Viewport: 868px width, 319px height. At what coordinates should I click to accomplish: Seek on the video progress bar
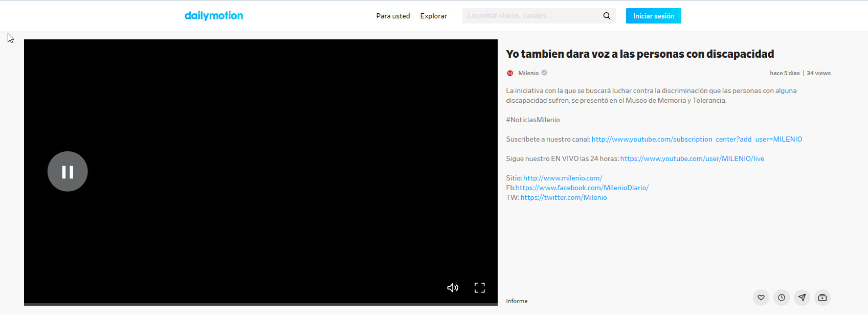click(261, 304)
